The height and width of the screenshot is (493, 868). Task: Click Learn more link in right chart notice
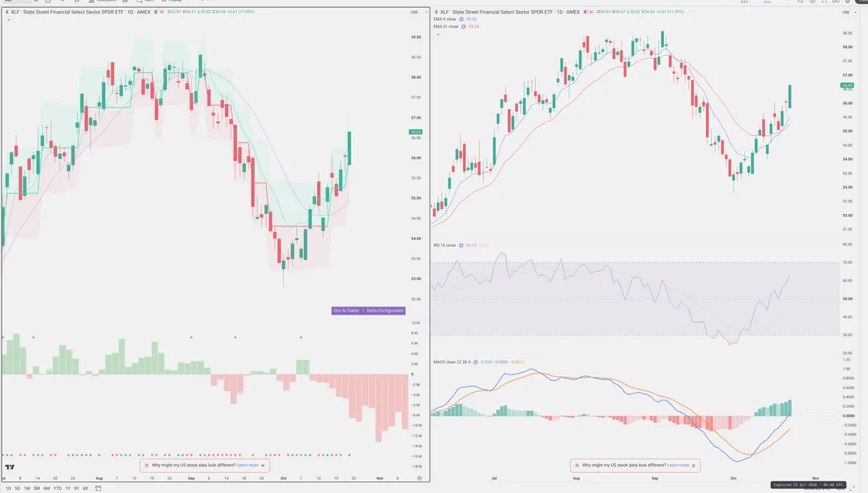[x=678, y=466]
